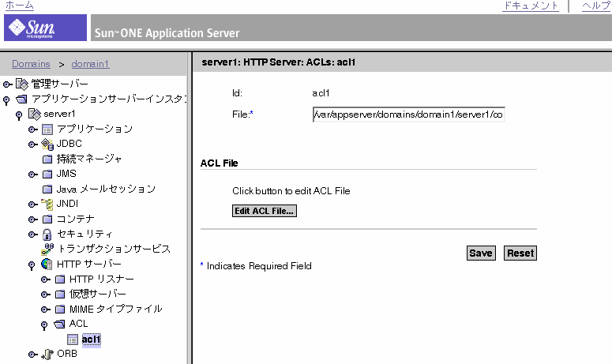Click the Sun Microsystems logo

click(45, 28)
